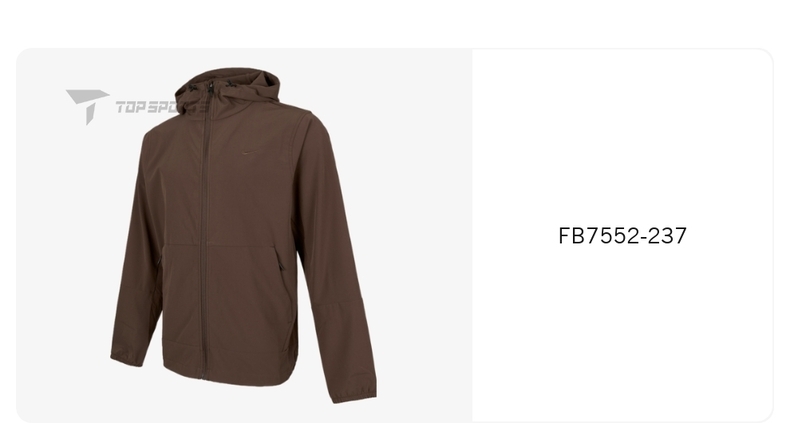Click the TOP SPORTS watermark text

(146, 107)
